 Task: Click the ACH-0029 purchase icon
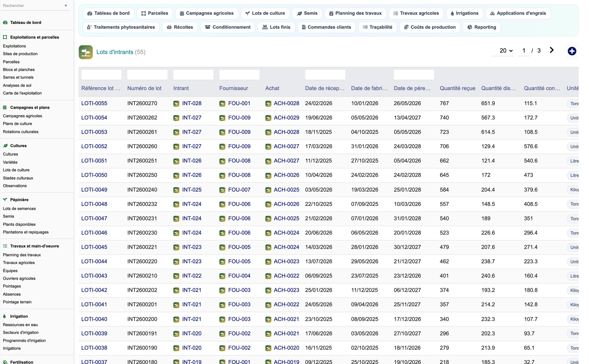[268, 118]
